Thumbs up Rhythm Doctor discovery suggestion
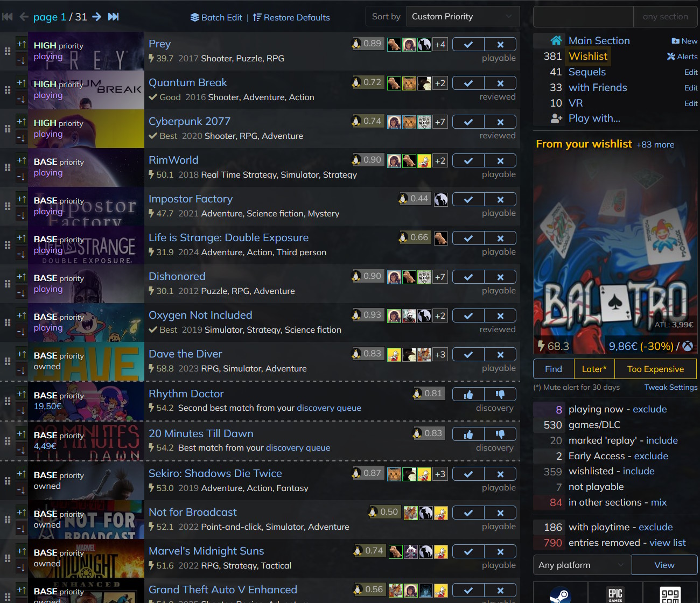Viewport: 700px width, 603px height. tap(468, 395)
